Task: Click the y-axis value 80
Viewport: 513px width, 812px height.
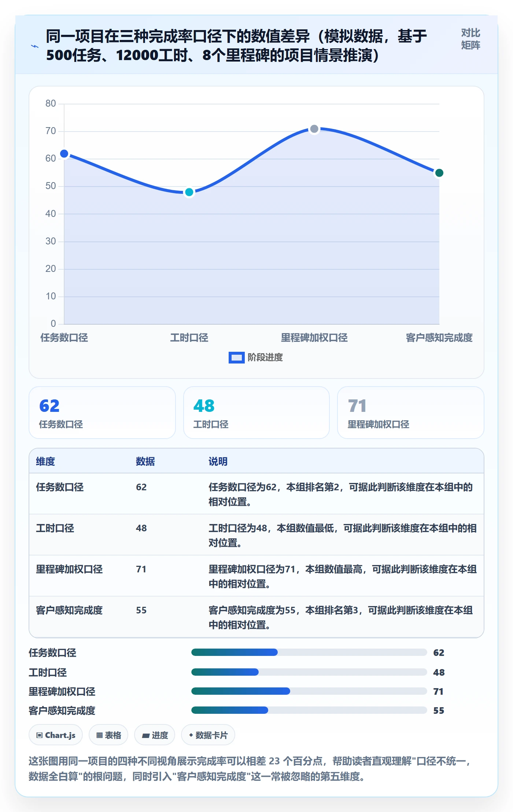Action: coord(51,103)
